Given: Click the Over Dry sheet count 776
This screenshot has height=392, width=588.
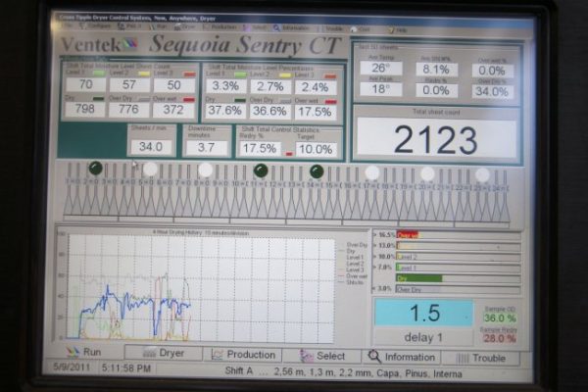Looking at the screenshot, I should pyautogui.click(x=129, y=110).
